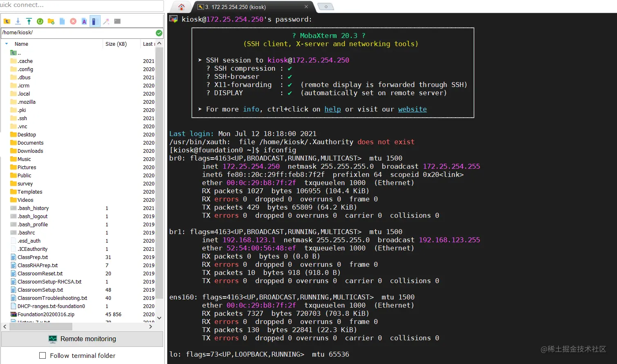Viewport: 617px width, 364px height.
Task: Go to parent directory via toolbar icon
Action: click(7, 21)
